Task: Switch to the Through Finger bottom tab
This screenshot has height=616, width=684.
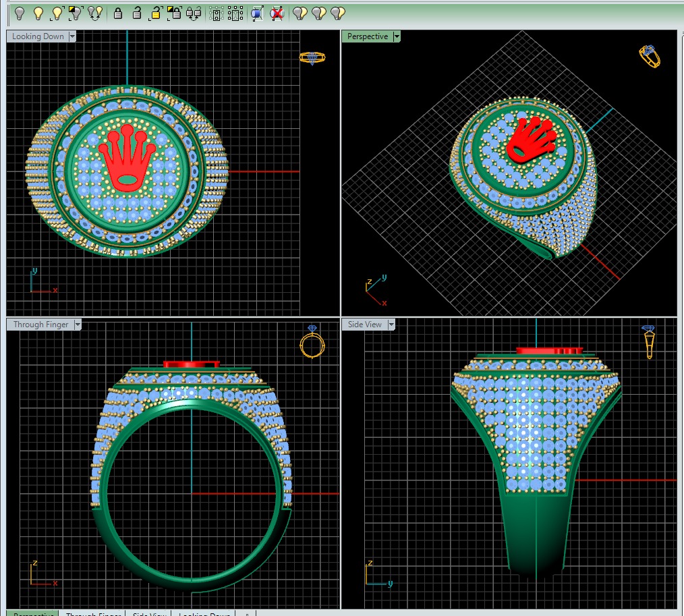Action: [x=93, y=613]
